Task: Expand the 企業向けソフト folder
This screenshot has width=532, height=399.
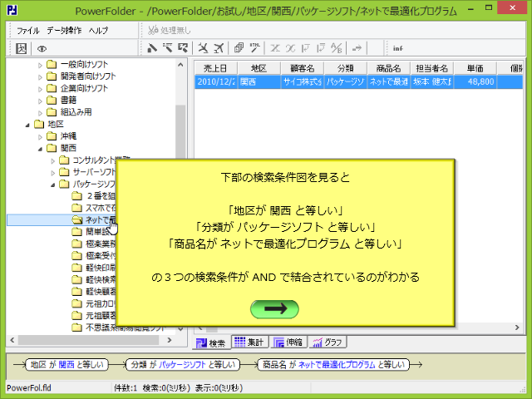Action: pyautogui.click(x=40, y=89)
